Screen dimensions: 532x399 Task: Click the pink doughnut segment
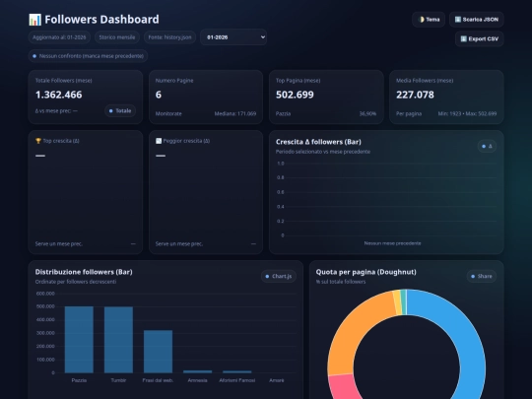[x=343, y=387]
